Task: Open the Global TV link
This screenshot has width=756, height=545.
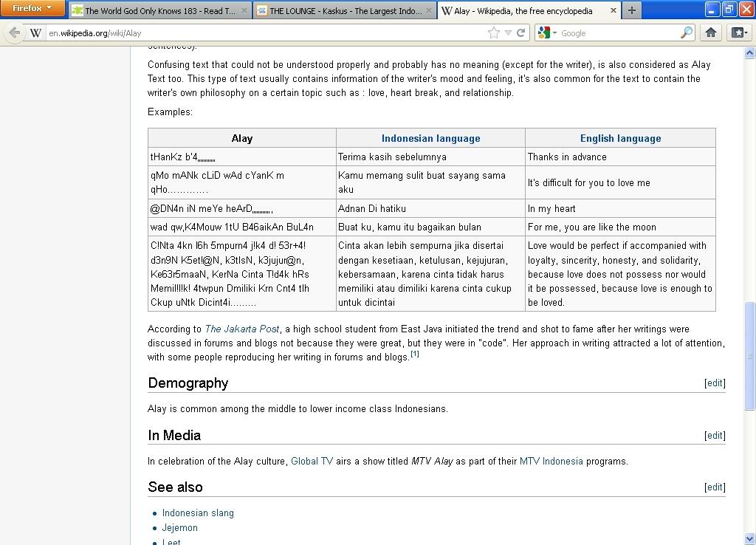Action: point(312,461)
